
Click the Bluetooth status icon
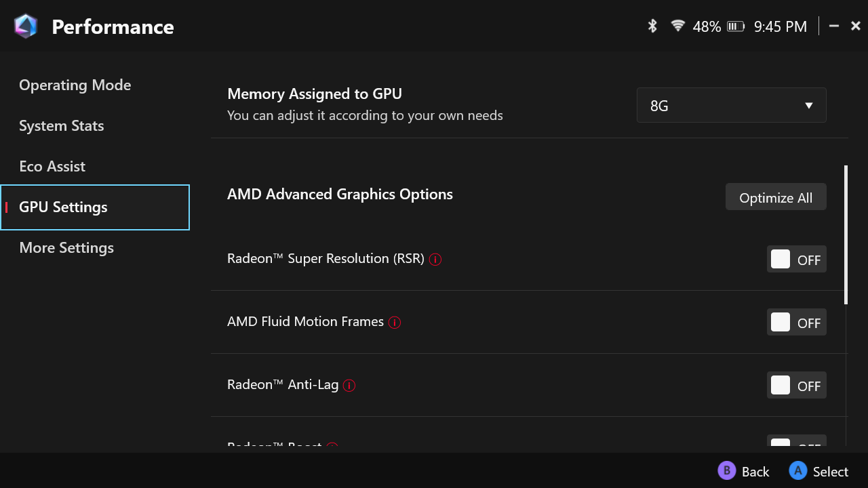652,26
